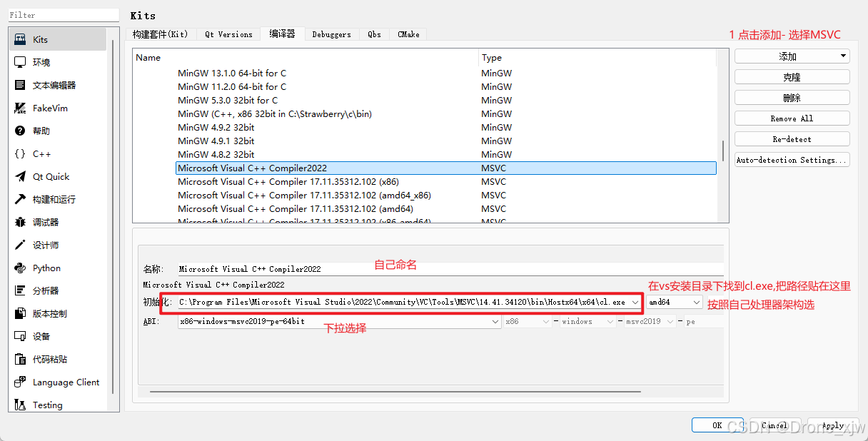The height and width of the screenshot is (441, 868).
Task: Open the Python settings icon
Action: click(20, 268)
